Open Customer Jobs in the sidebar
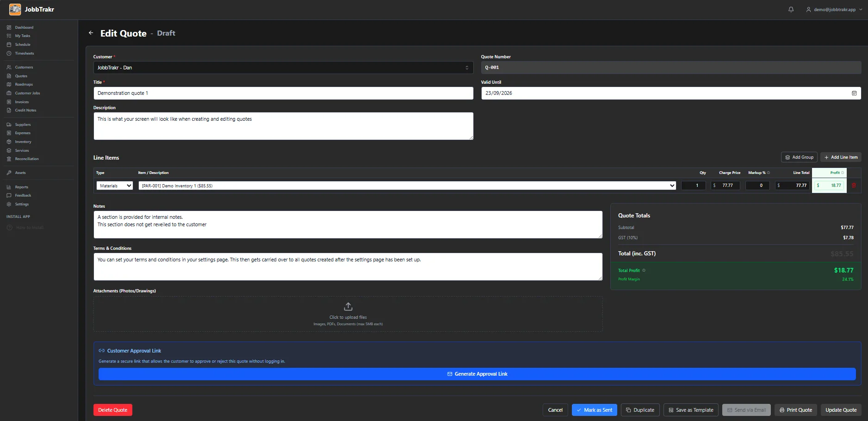868x421 pixels. coord(27,93)
